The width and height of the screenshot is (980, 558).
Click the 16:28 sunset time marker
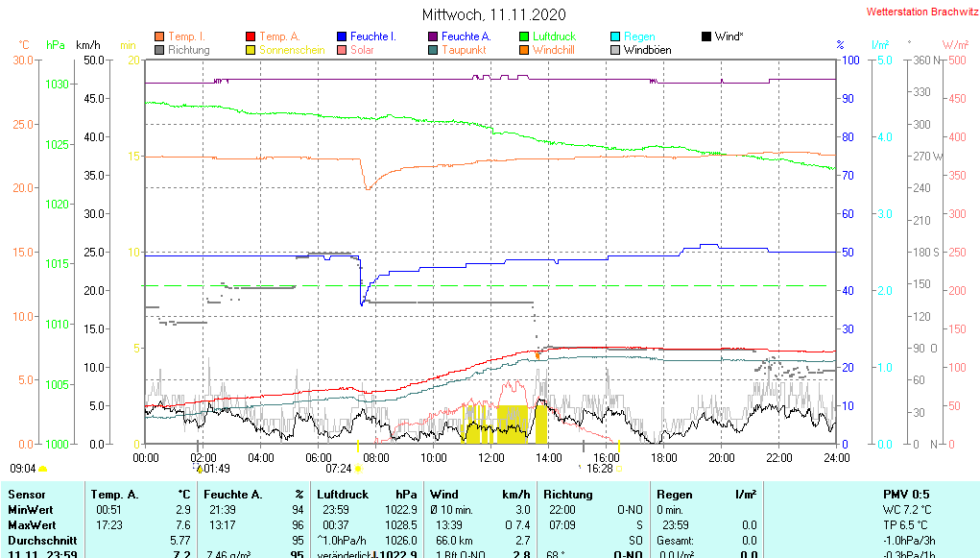pyautogui.click(x=600, y=469)
